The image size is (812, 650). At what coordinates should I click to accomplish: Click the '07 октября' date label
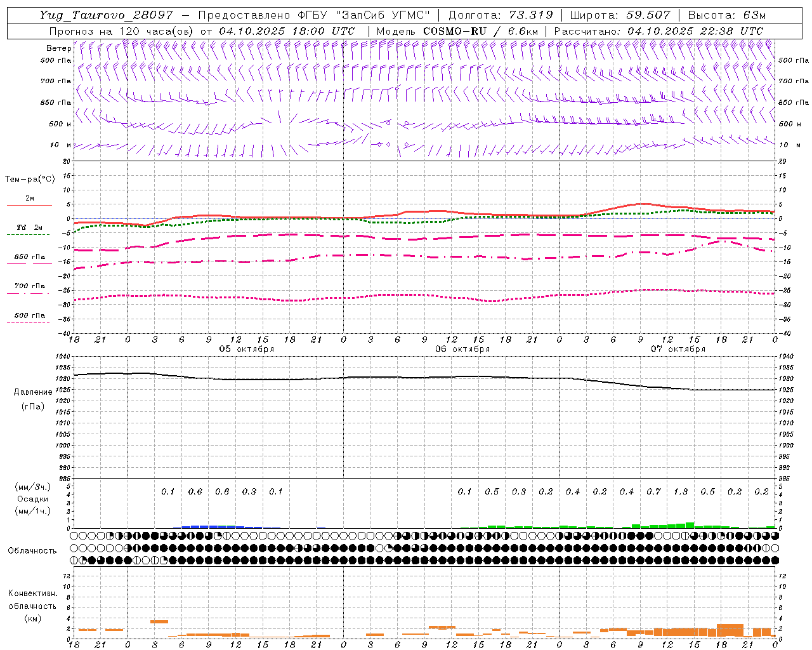click(678, 349)
